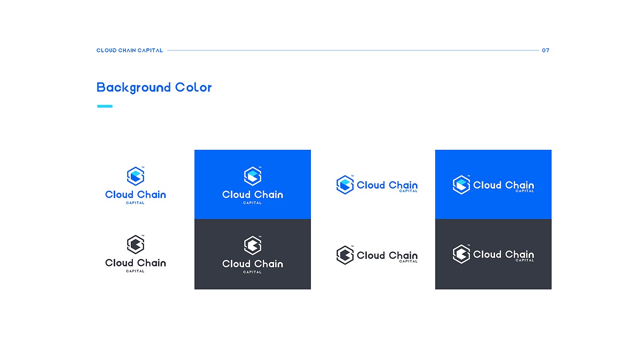
Task: Click the white 'Cloud Chain' text of the stacked logo on dark gray
Action: pos(253,263)
